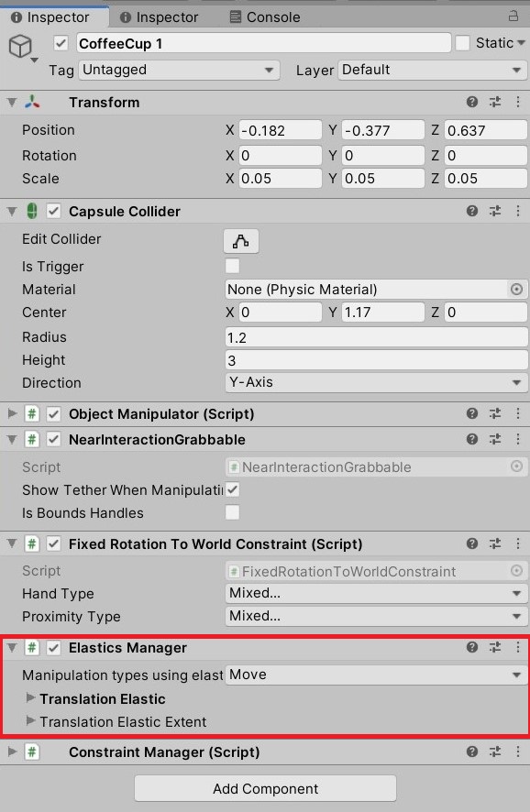Lock the Inspector with the padlock icon
This screenshot has height=812, width=530.
click(x=513, y=16)
